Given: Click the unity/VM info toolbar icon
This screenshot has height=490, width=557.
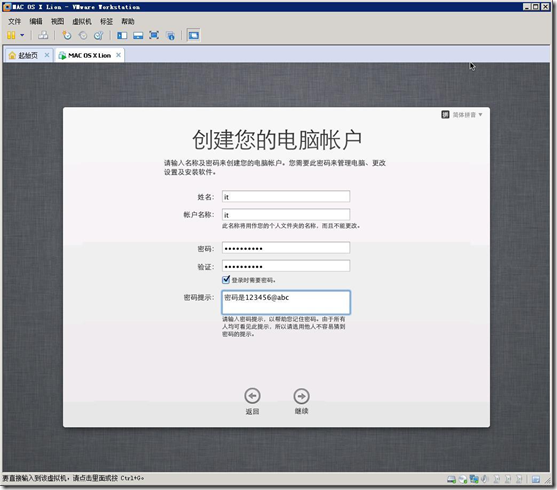Looking at the screenshot, I should (171, 35).
